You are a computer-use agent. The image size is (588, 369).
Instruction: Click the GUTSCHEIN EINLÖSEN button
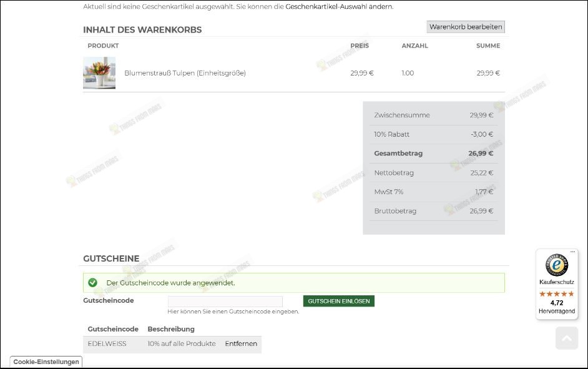coord(338,300)
